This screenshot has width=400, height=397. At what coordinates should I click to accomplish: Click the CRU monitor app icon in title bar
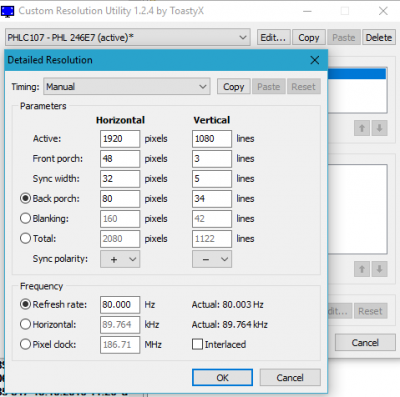(7, 11)
